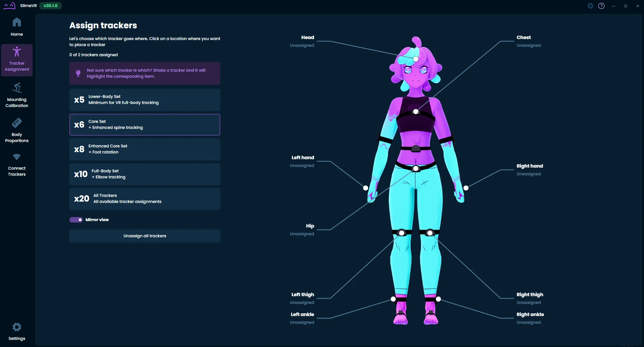This screenshot has width=644, height=347.
Task: Open Body Proportions ruler icon
Action: coord(17,123)
